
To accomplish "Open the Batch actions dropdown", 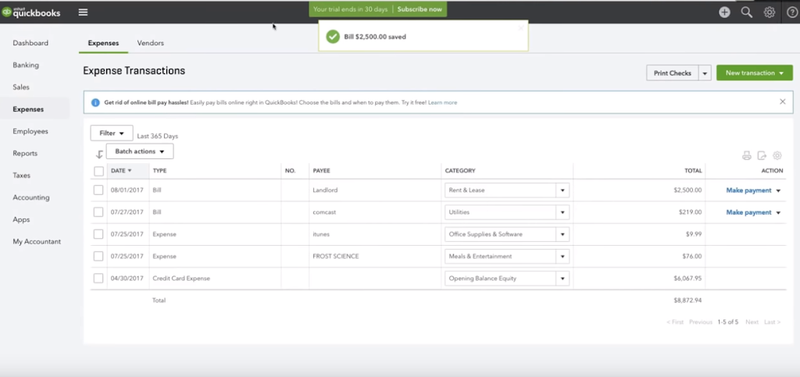I will tap(140, 152).
